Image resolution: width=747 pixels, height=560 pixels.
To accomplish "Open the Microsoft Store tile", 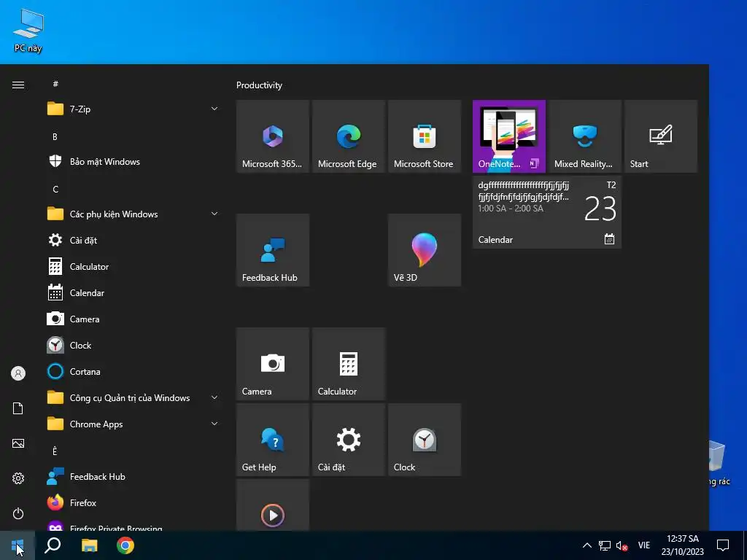I will coord(425,136).
